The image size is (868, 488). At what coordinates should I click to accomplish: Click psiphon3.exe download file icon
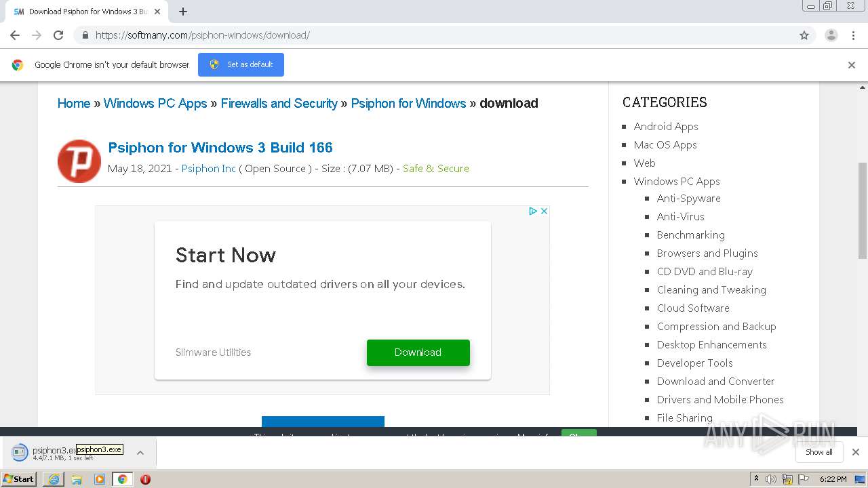(x=20, y=452)
